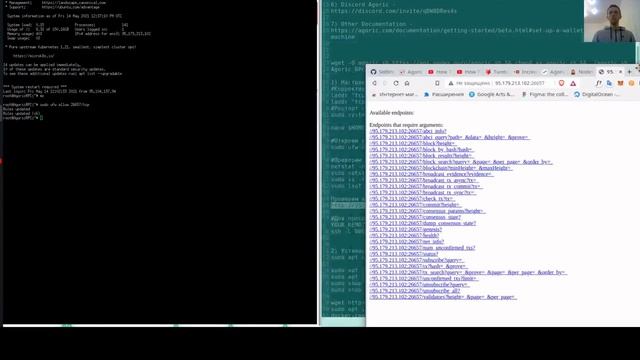Open the broadcast_evidence endpoint link

[431, 174]
